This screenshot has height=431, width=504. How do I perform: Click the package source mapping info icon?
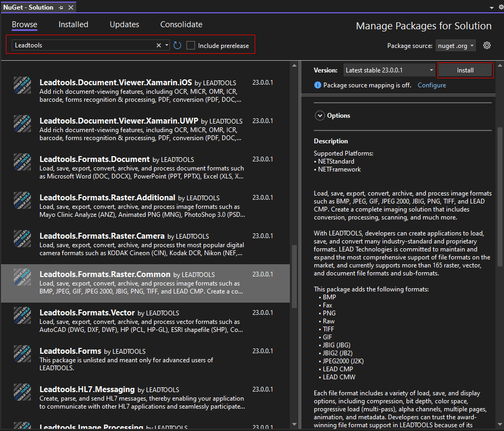[318, 85]
